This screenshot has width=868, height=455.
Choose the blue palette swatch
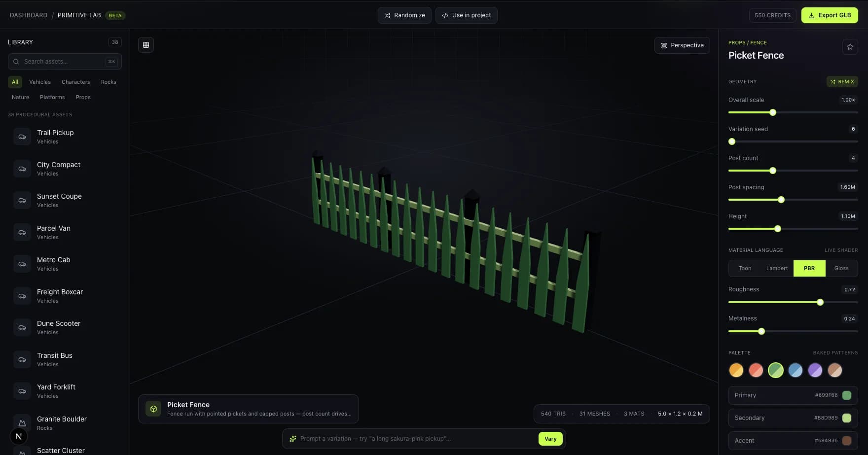pyautogui.click(x=796, y=370)
